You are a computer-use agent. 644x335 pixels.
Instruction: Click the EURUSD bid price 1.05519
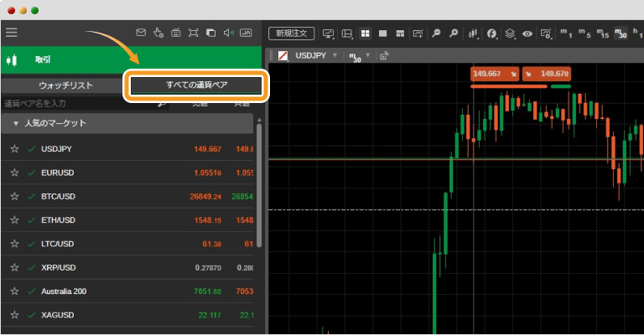coord(207,173)
